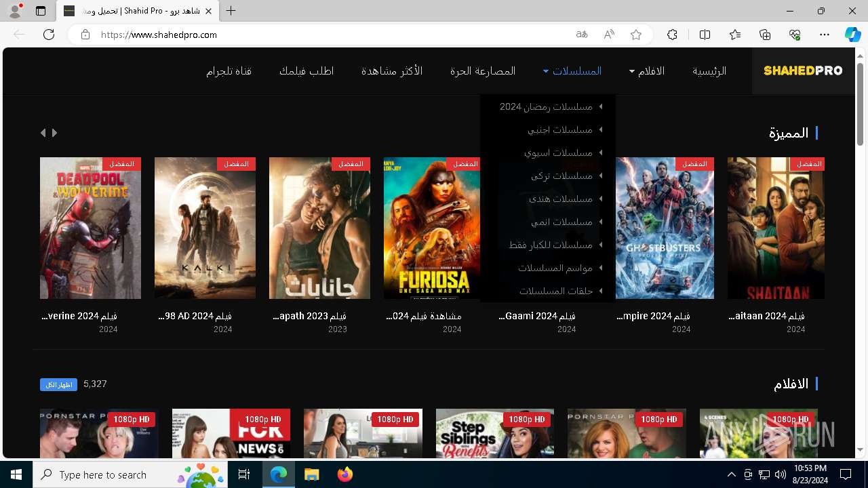The width and height of the screenshot is (868, 488).
Task: Open اطلب فيلمك nav link
Action: coord(307,71)
